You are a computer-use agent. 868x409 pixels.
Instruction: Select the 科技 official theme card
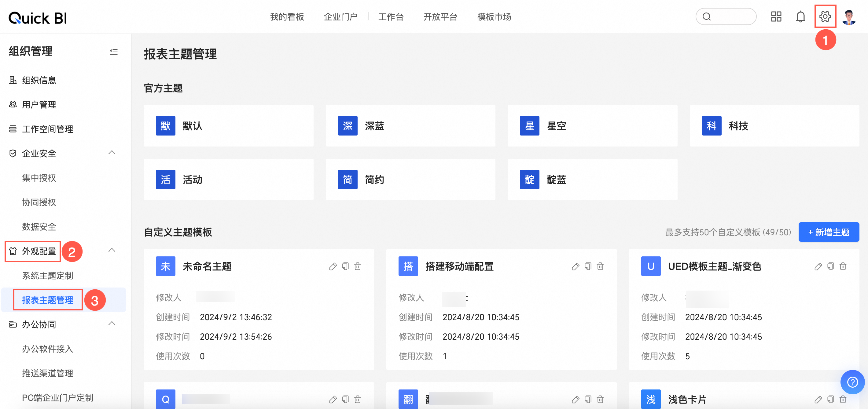774,126
